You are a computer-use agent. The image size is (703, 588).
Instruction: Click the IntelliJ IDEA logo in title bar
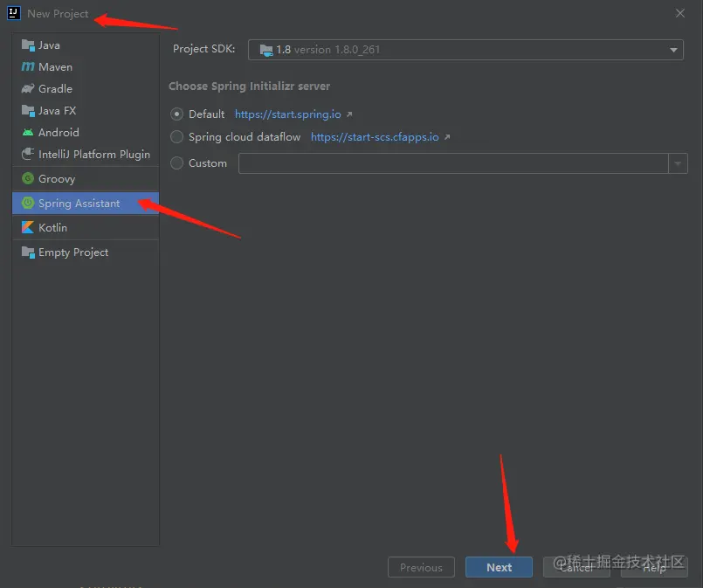(14, 13)
